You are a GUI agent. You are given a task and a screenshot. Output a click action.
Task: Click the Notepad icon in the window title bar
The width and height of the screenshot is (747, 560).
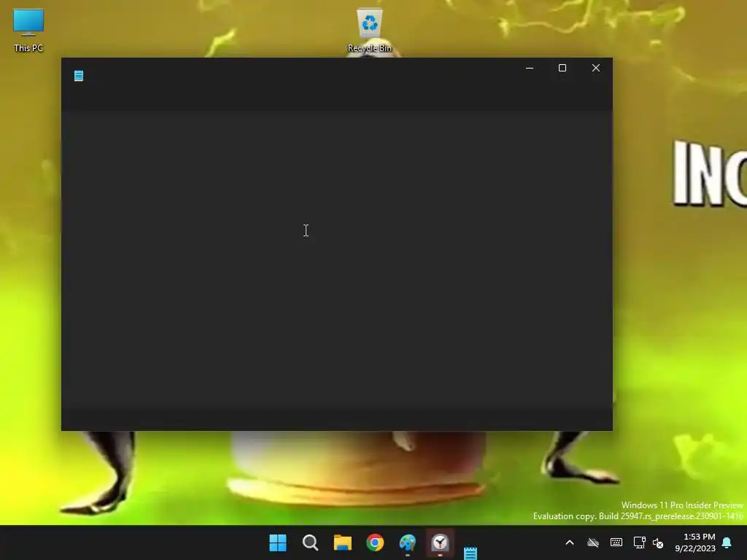[79, 76]
